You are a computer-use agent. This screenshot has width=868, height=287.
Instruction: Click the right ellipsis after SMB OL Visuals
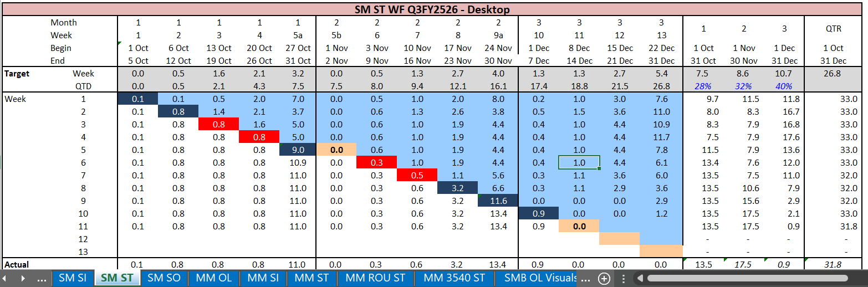pos(584,278)
